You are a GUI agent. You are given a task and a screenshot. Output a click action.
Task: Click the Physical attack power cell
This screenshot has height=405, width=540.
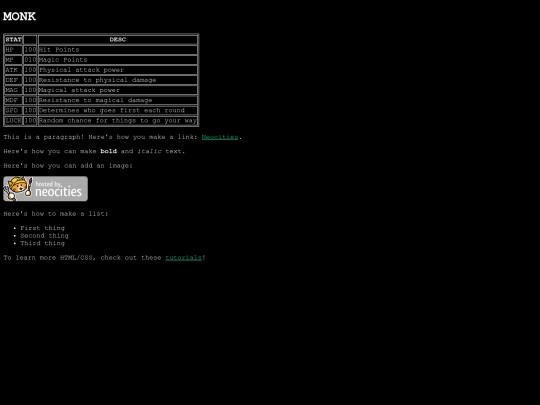click(x=118, y=70)
